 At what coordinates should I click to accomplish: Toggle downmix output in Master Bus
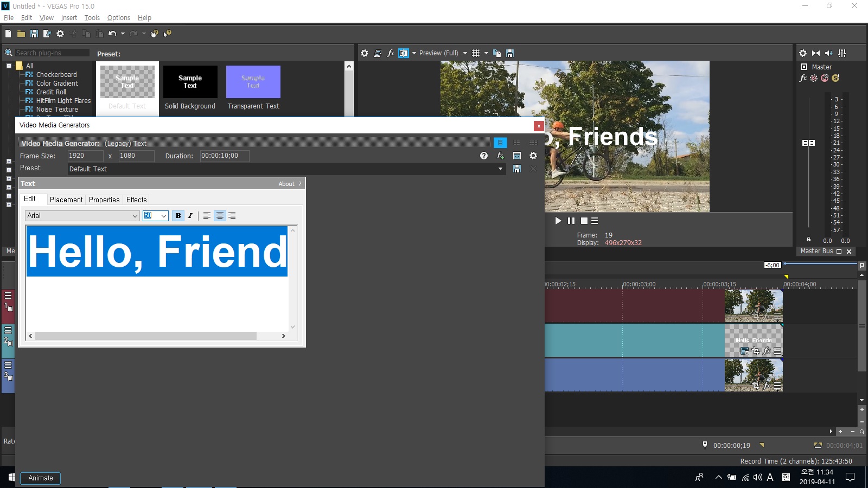(x=816, y=53)
